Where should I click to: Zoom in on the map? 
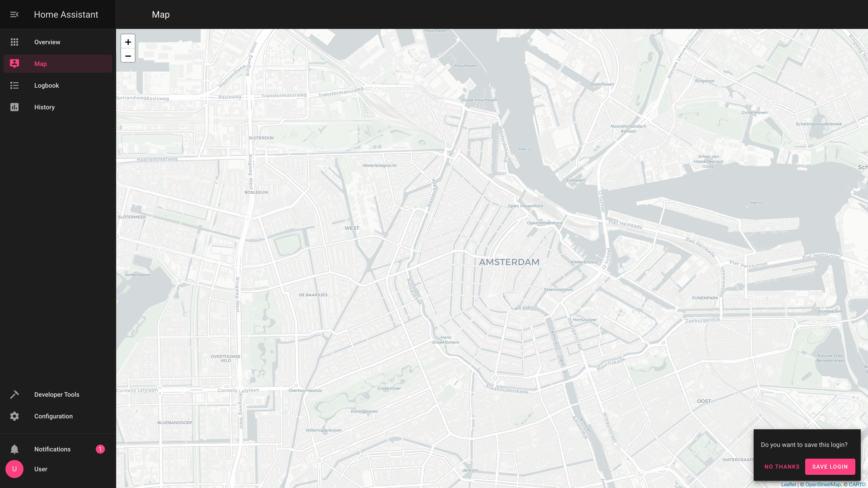(x=128, y=42)
